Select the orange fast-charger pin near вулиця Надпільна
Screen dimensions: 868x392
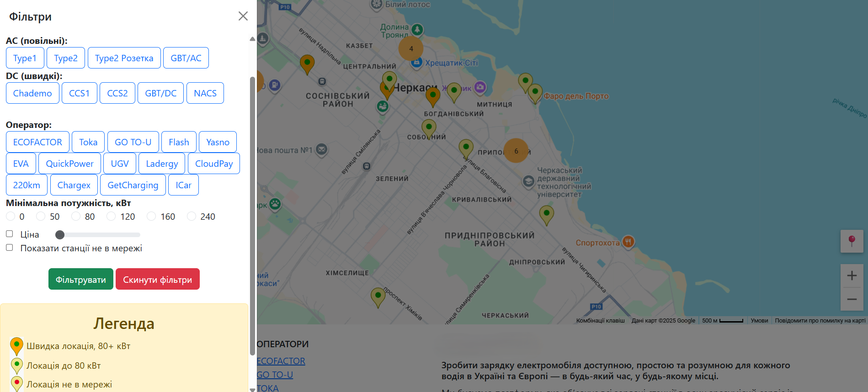tap(307, 64)
